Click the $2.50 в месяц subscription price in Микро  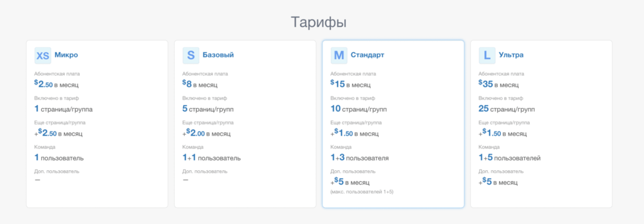pyautogui.click(x=56, y=84)
